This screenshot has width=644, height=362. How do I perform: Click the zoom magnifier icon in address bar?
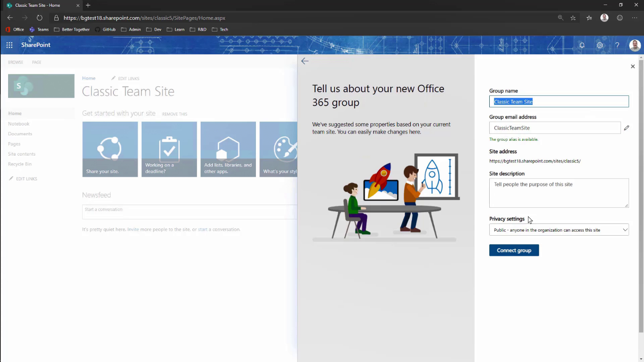click(560, 18)
